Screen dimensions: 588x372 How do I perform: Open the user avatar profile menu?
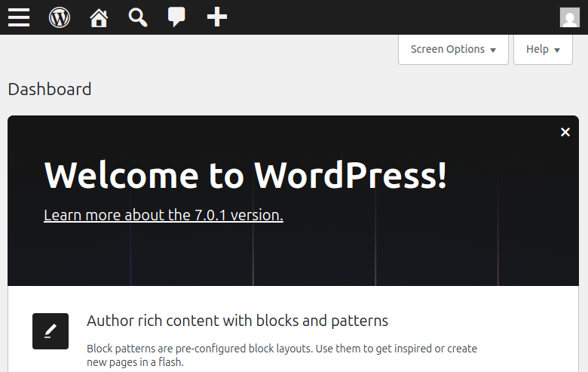pyautogui.click(x=570, y=17)
